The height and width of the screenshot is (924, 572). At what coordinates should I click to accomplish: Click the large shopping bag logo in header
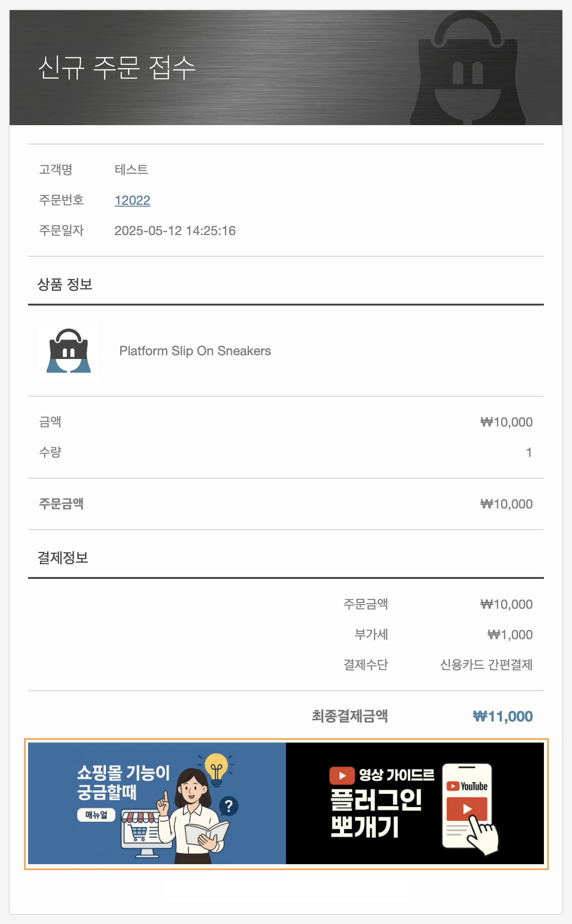click(467, 69)
